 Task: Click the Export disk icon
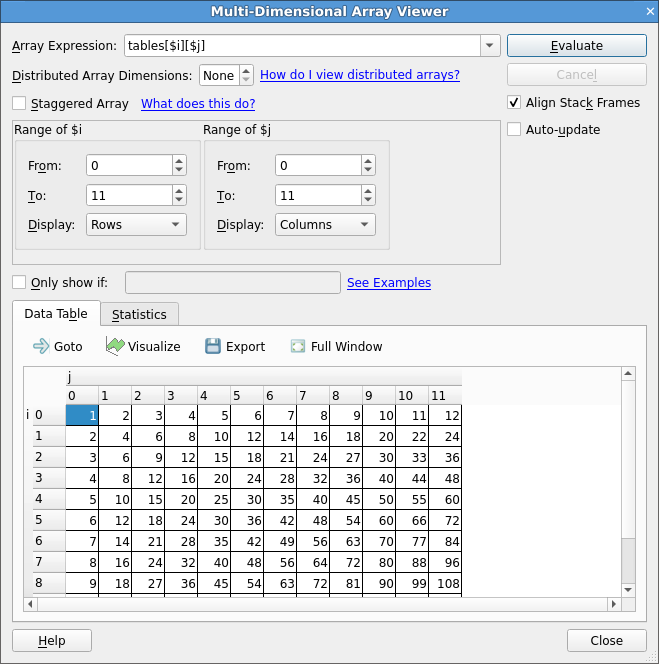click(213, 346)
